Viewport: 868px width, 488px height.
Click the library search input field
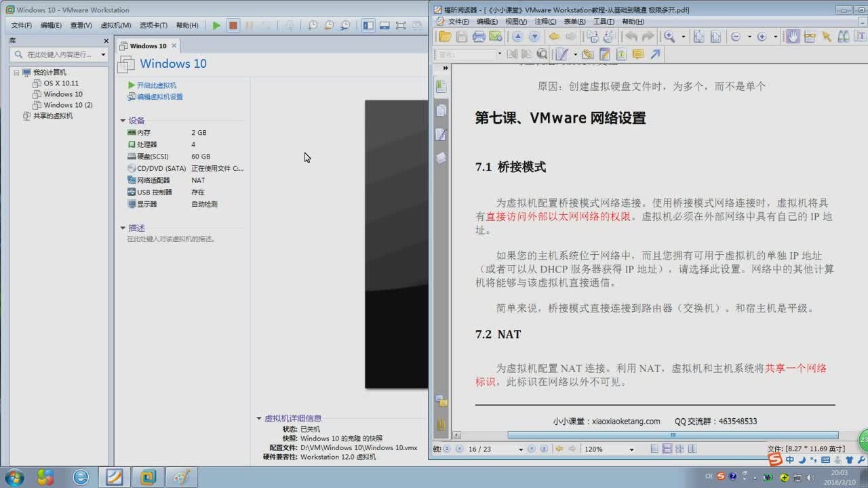coord(58,54)
